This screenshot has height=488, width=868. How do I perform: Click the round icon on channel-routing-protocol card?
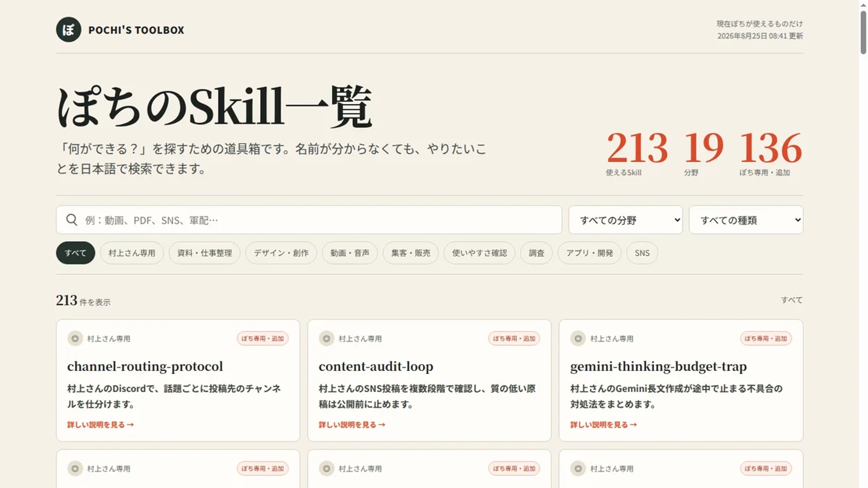(x=75, y=338)
